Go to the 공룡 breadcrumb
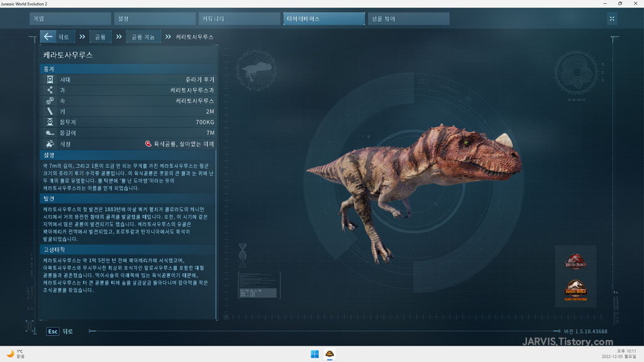Screen dimensions: 644x362 100,37
